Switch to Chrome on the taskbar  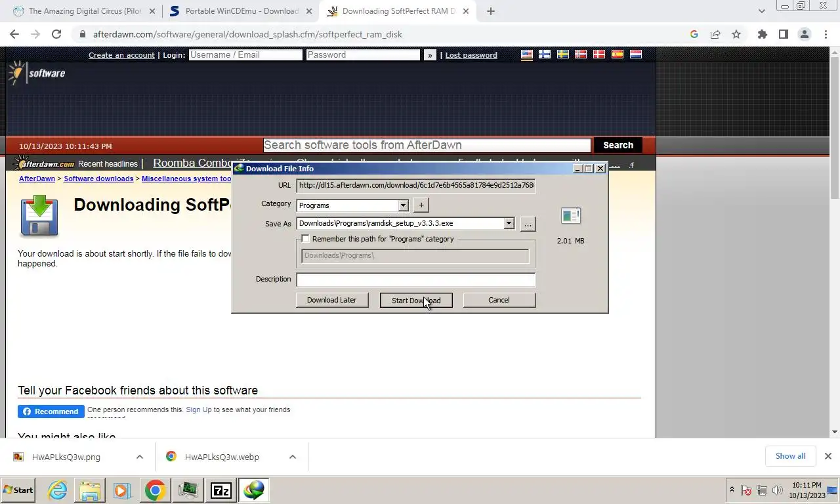155,490
